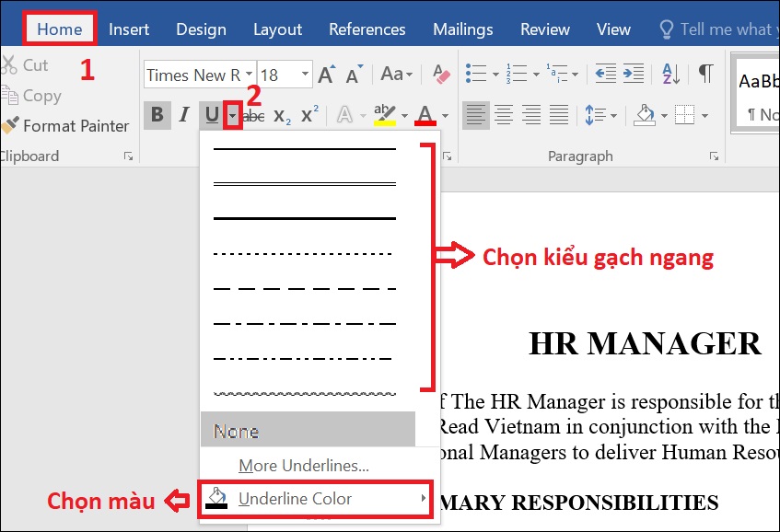Screen dimensions: 780x532
Task: Click the Underline style dropdown arrow
Action: click(232, 116)
